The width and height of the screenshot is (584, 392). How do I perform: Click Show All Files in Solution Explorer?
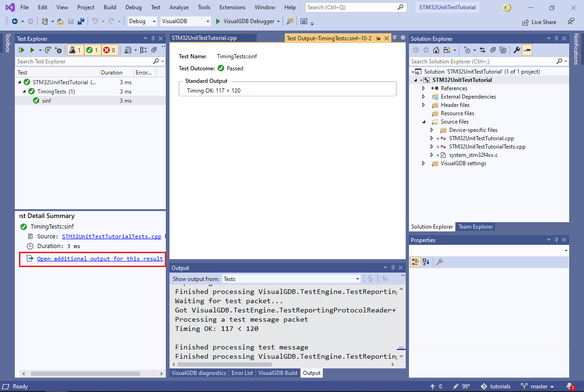coord(503,50)
